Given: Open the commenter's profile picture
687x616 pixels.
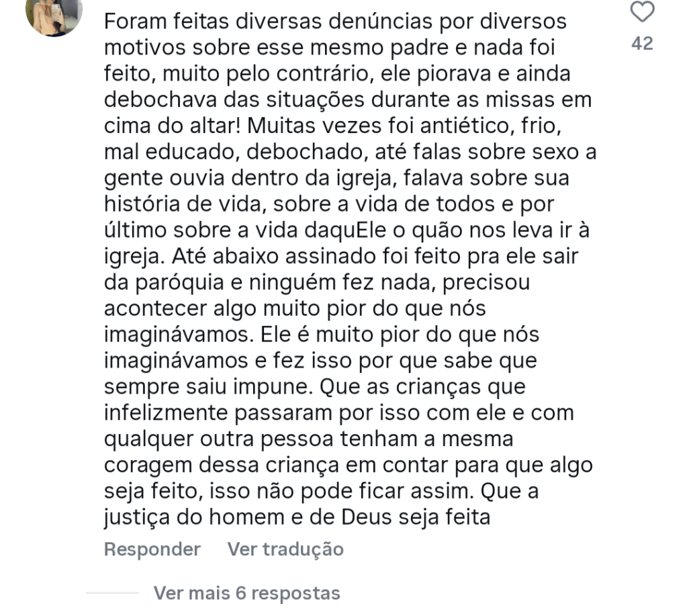Looking at the screenshot, I should pyautogui.click(x=54, y=15).
